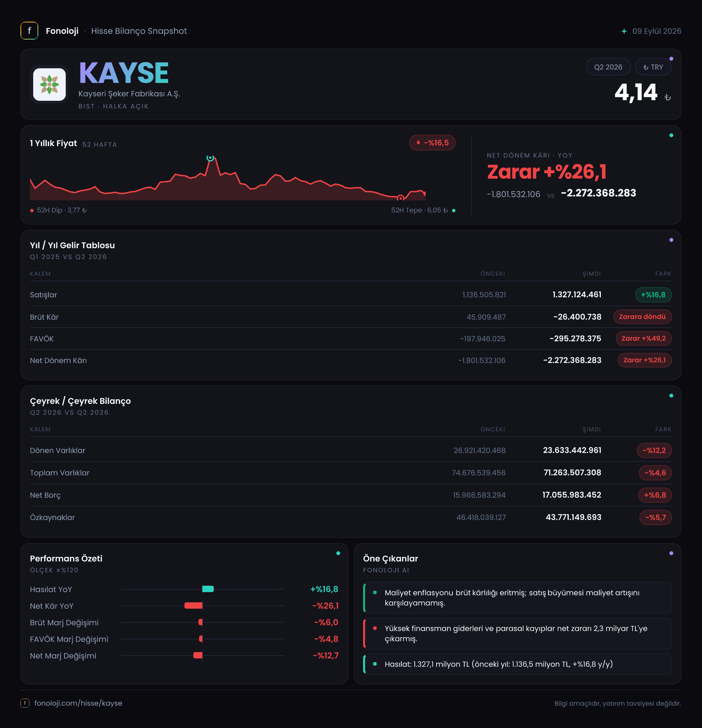Image resolution: width=702 pixels, height=728 pixels.
Task: Click the -%12,2 badge for Dönen Varlıklar
Action: tap(654, 450)
